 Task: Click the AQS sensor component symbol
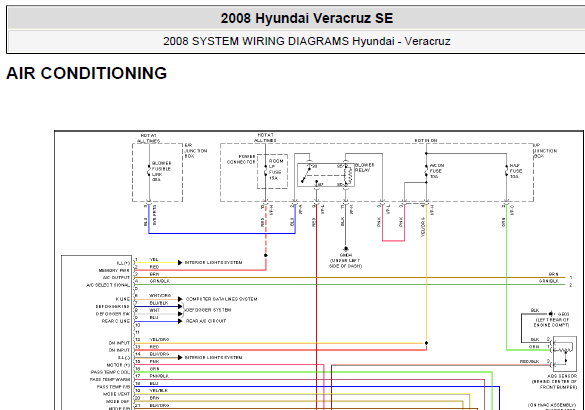click(564, 353)
